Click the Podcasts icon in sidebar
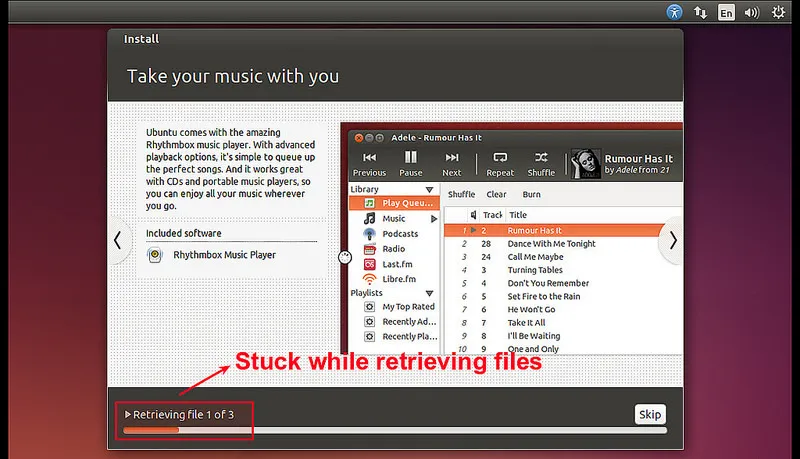The width and height of the screenshot is (800, 459). click(369, 233)
